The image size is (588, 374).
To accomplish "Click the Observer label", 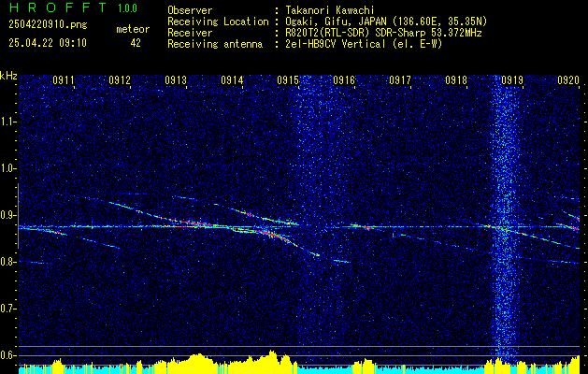I will pyautogui.click(x=190, y=10).
